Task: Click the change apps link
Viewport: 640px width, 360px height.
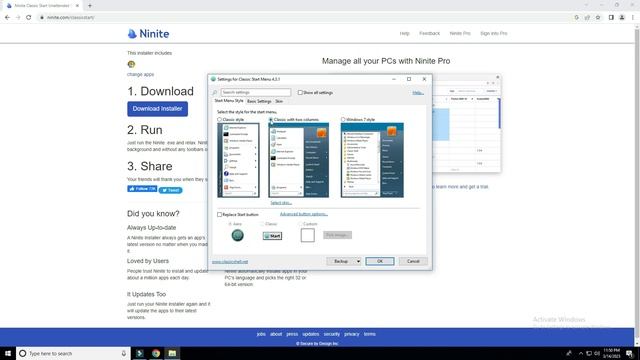Action: tap(140, 75)
